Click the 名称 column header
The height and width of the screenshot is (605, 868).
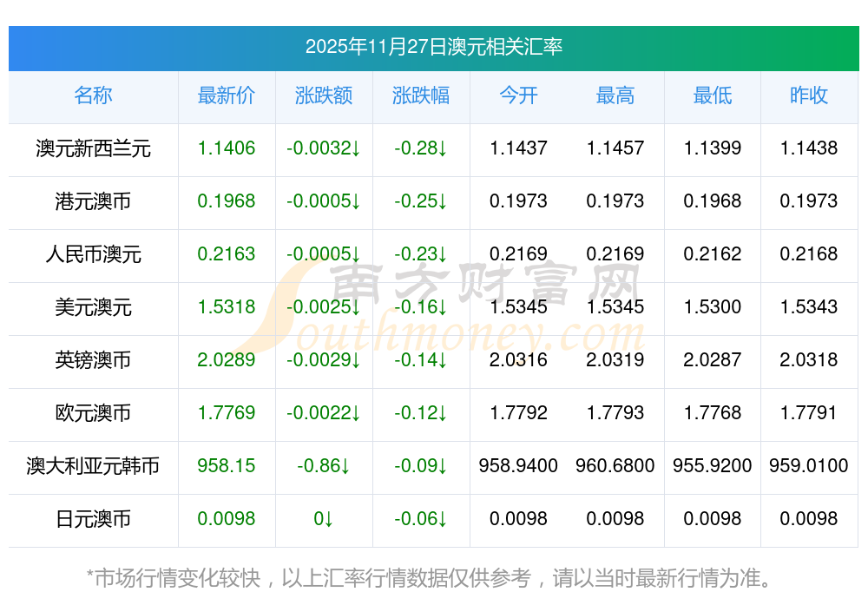pos(93,96)
